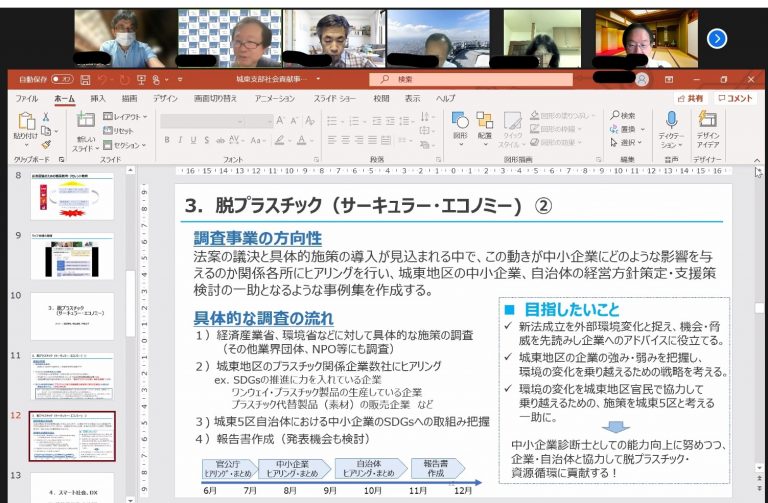Click the Copy icon
Image resolution: width=768 pixels, height=503 pixels.
click(x=46, y=131)
